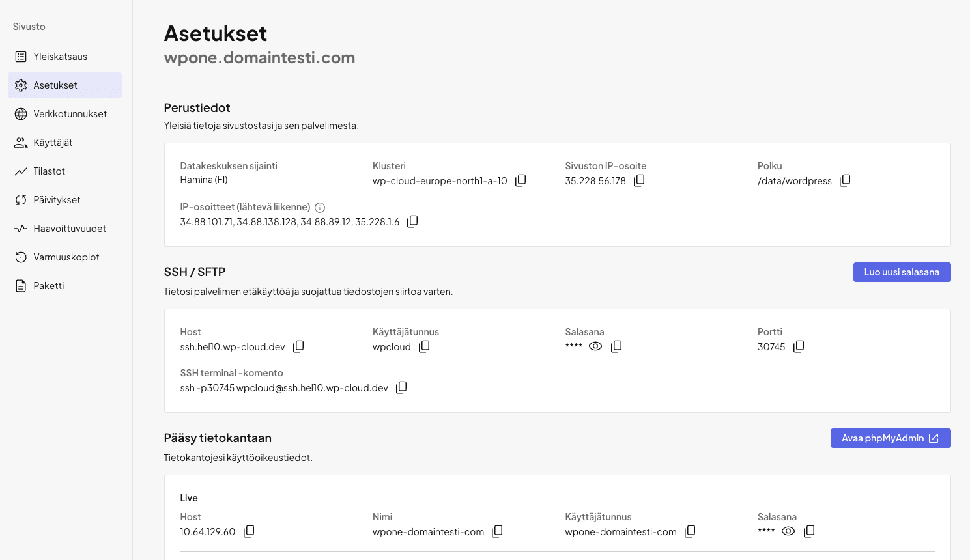This screenshot has width=970, height=560.
Task: Copy the SSH password to clipboard
Action: point(616,346)
